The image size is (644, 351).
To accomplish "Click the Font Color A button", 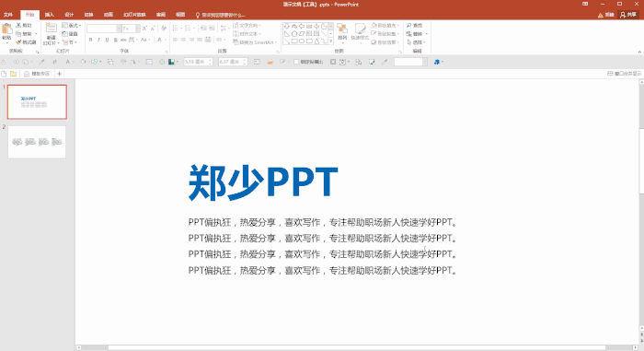I will (x=159, y=40).
